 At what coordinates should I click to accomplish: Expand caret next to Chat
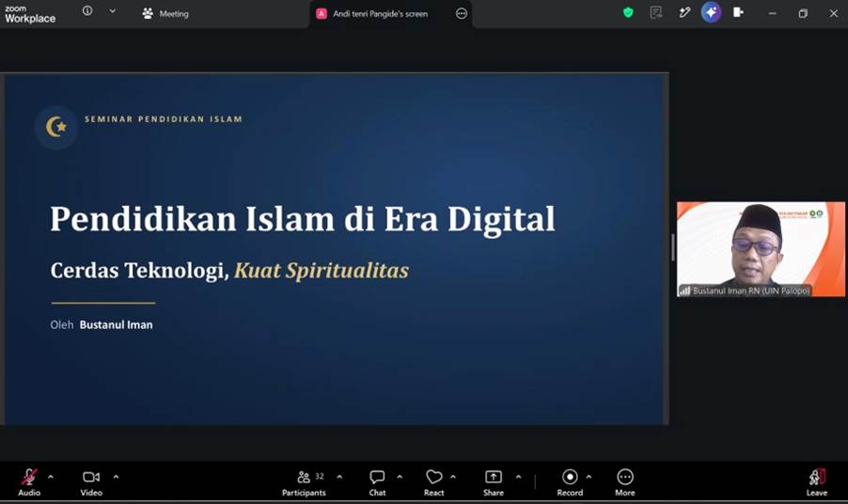click(x=400, y=477)
